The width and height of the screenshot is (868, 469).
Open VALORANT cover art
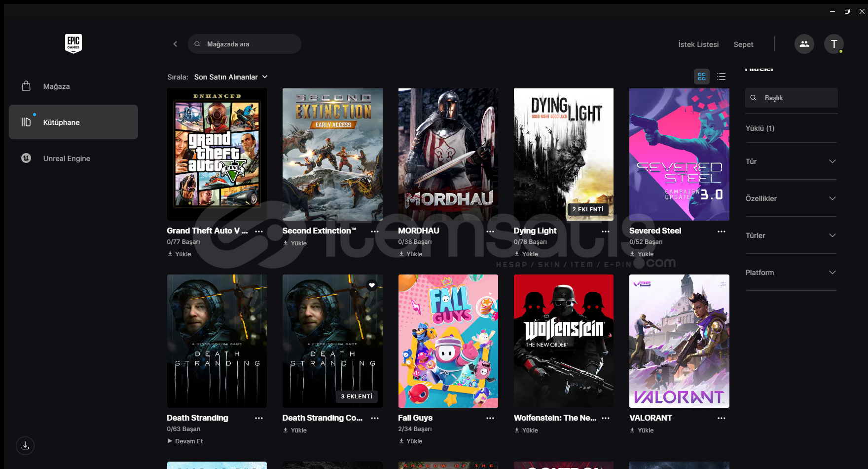click(x=679, y=341)
